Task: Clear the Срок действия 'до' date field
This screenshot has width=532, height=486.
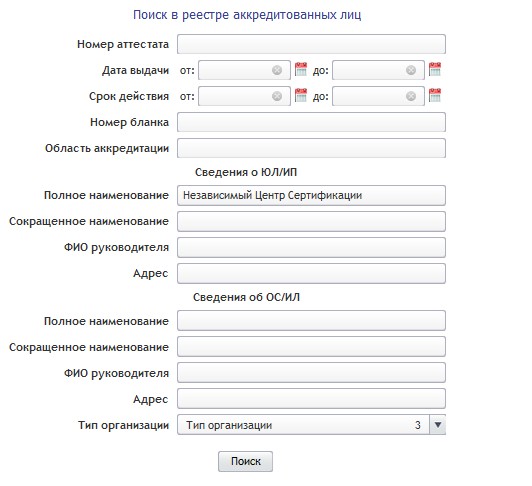Action: coord(411,96)
